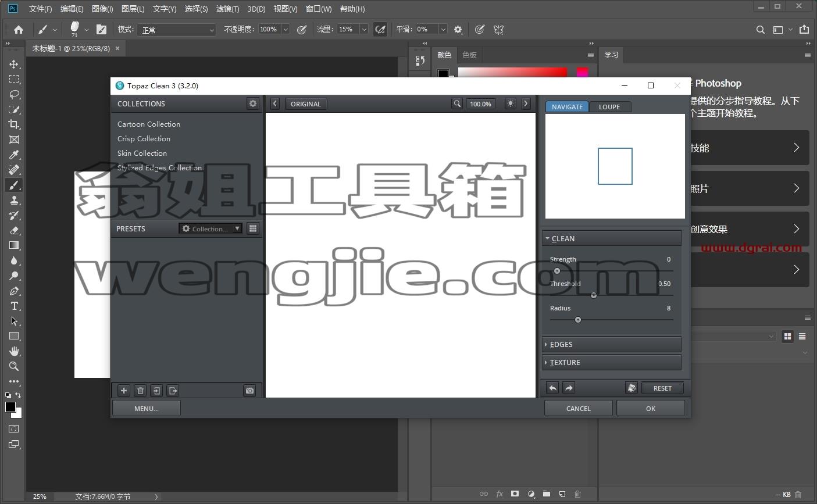
Task: Select the Rectangular Marquee tool
Action: tap(14, 79)
